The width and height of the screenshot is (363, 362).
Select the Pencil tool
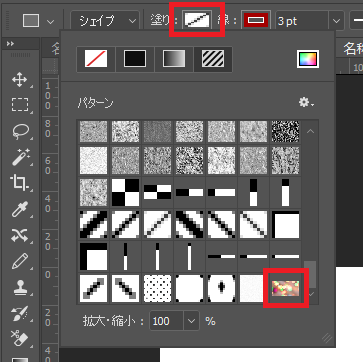19,261
